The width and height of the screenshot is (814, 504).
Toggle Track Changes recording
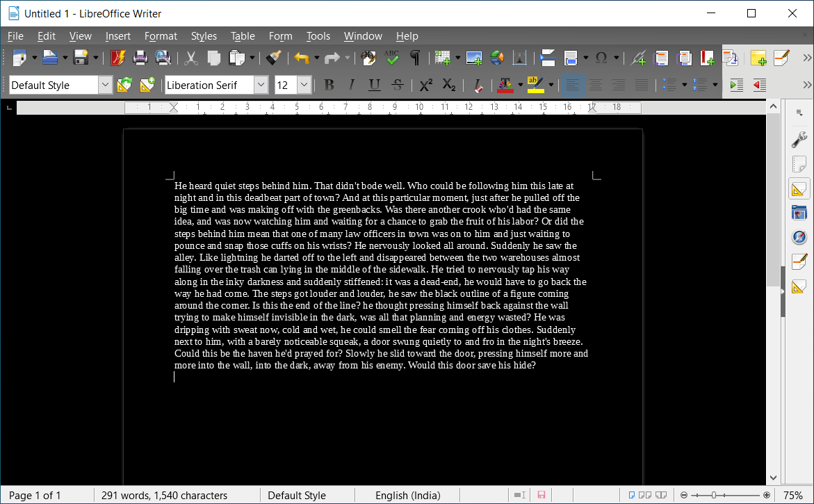(x=781, y=58)
